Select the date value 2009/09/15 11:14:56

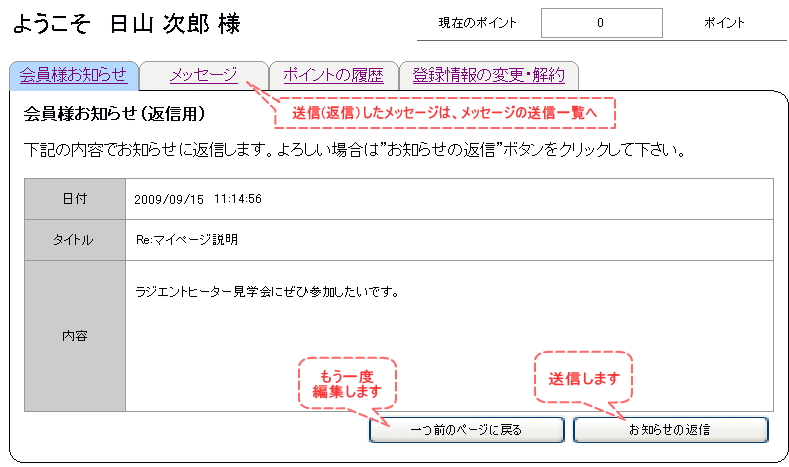point(198,199)
